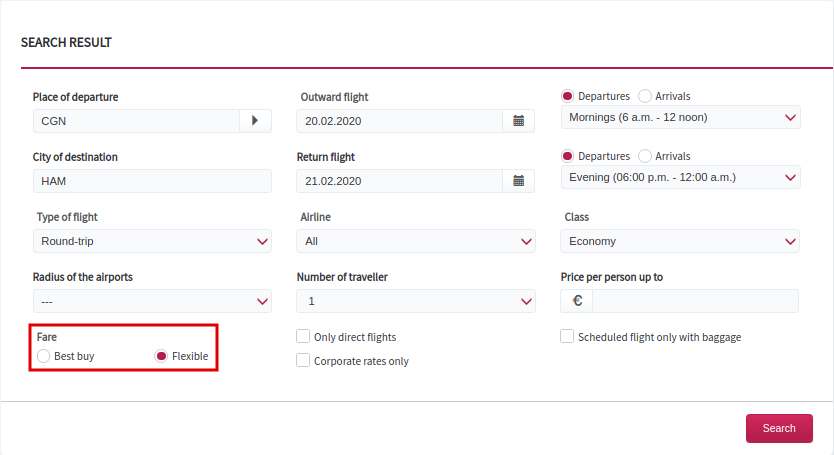Tick the Corporate rates only checkbox
The image size is (834, 455).
303,360
